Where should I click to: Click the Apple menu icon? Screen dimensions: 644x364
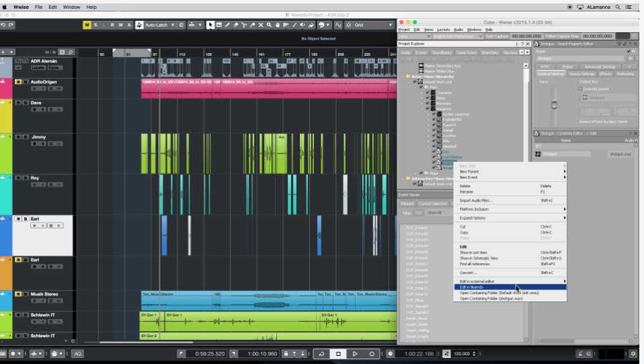(5, 7)
